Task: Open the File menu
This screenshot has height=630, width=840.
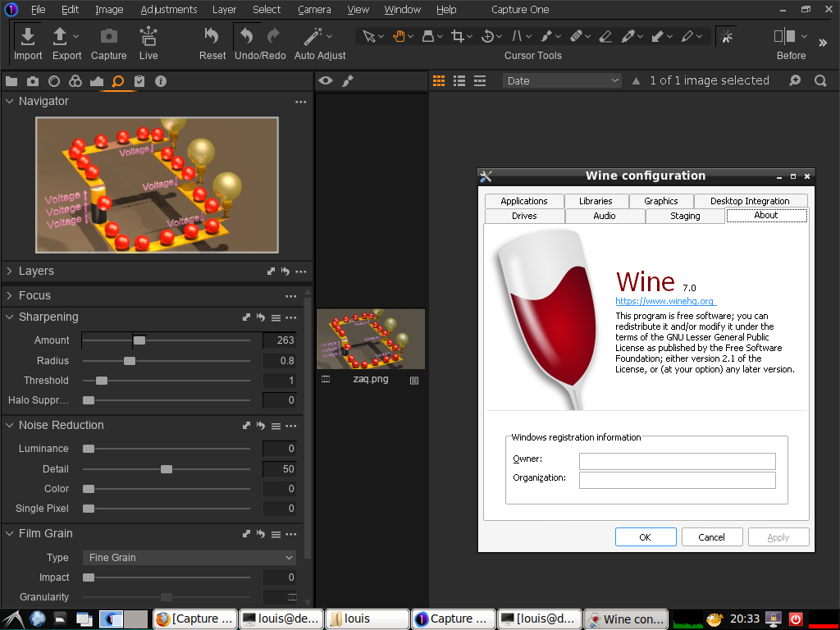Action: pyautogui.click(x=38, y=10)
